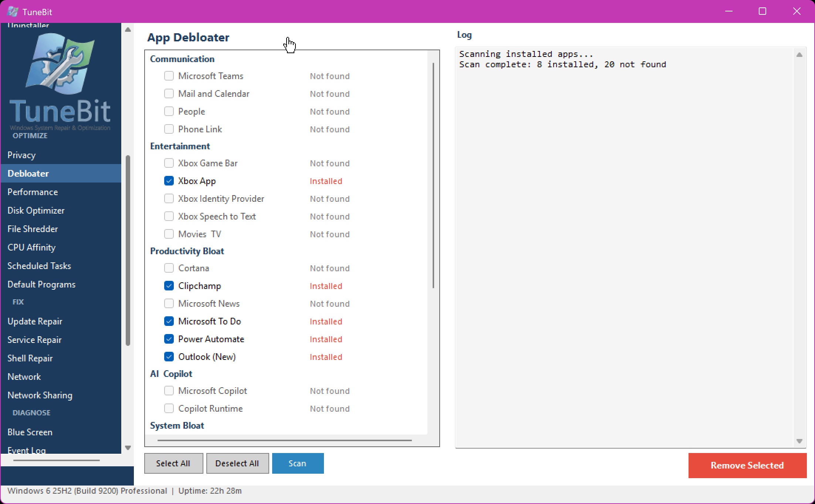Start a Scan of installed apps
This screenshot has height=504, width=815.
tap(298, 463)
